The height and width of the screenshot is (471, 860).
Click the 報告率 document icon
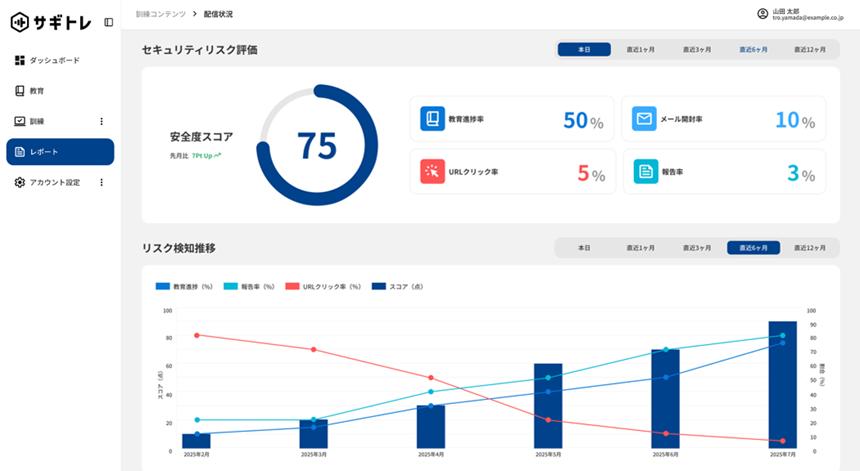point(644,171)
